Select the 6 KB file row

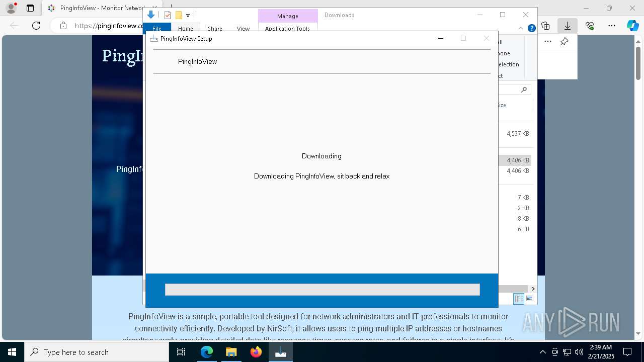(515, 229)
